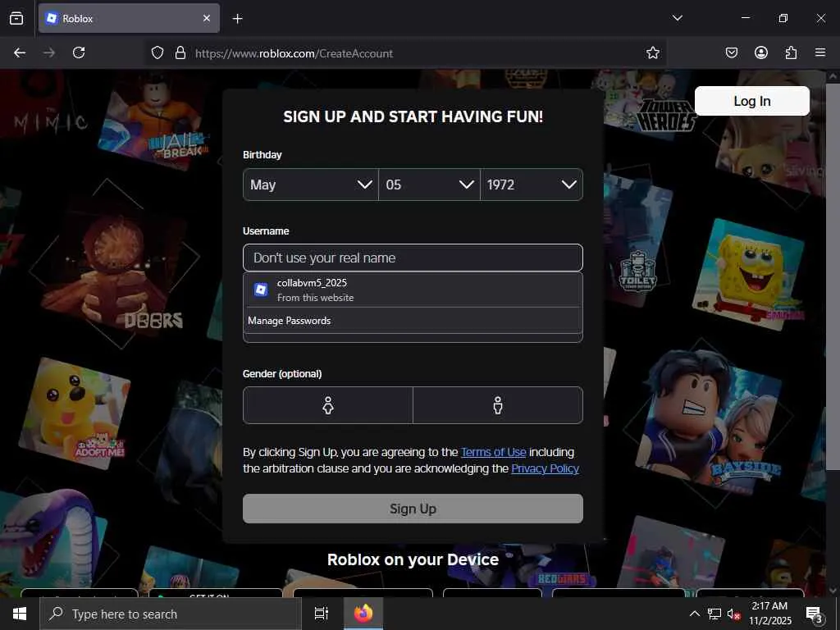Open the network status tray icon
Viewport: 840px width, 630px height.
(714, 614)
